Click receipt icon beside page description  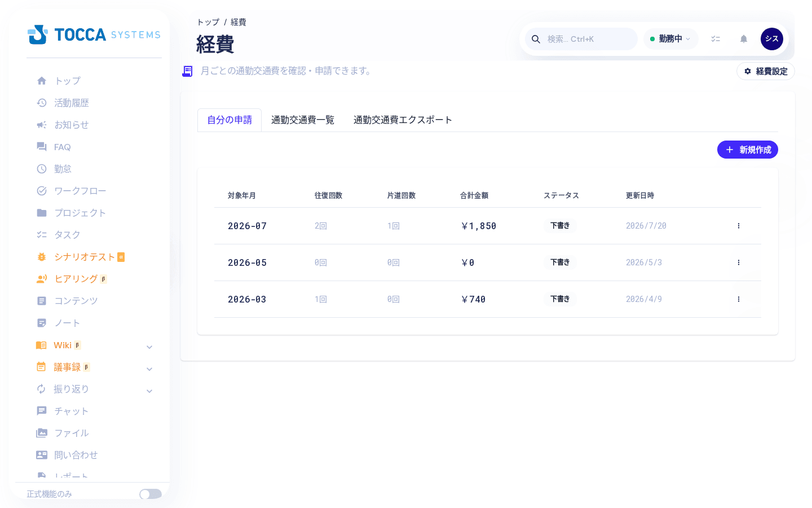(187, 71)
